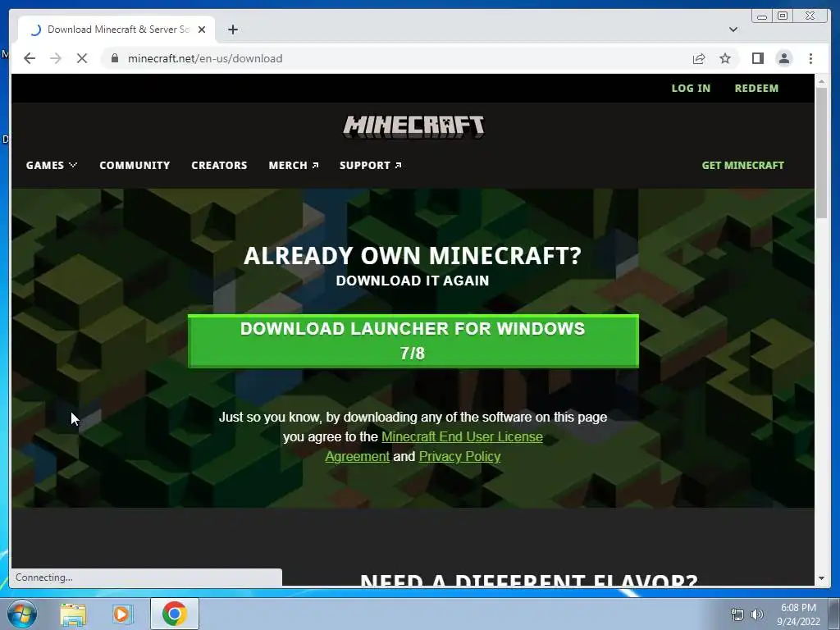Click the network tray icon
The height and width of the screenshot is (630, 840).
[x=737, y=614]
